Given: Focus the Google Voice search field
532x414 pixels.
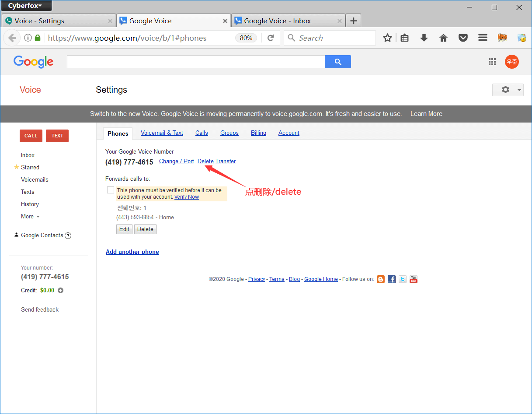Looking at the screenshot, I should coord(196,62).
